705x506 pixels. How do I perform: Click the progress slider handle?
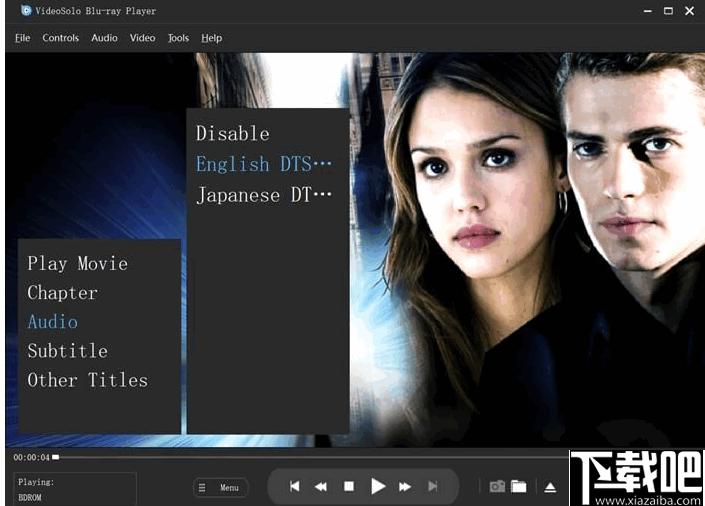coord(55,457)
